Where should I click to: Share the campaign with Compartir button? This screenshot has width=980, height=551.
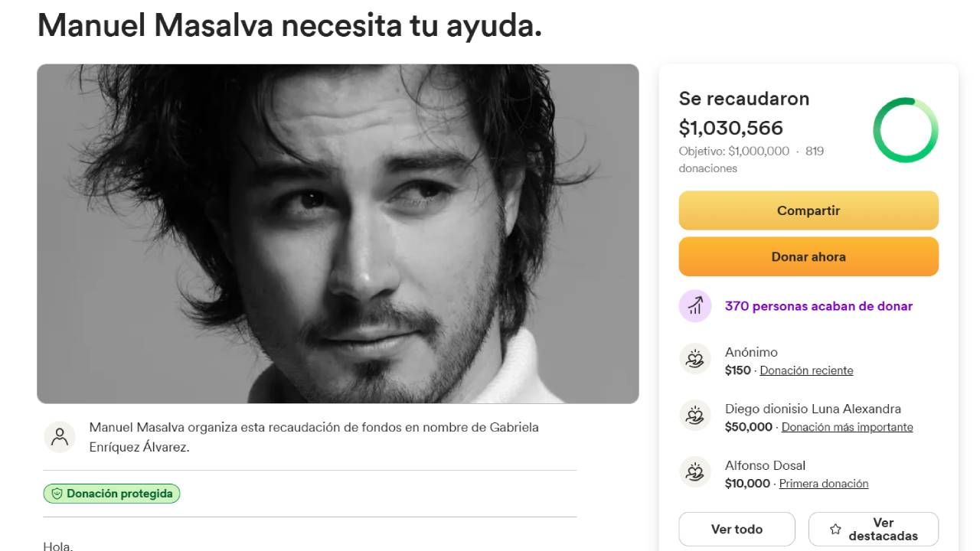(x=808, y=210)
